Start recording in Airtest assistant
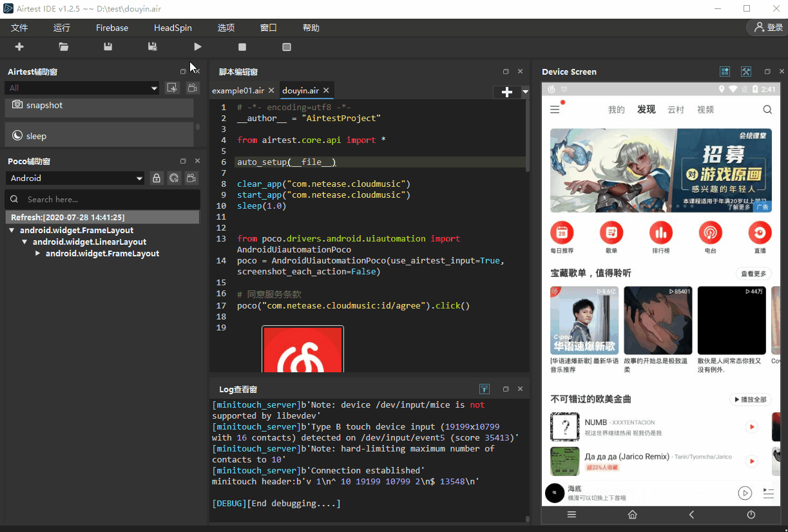788x532 pixels. [192, 88]
